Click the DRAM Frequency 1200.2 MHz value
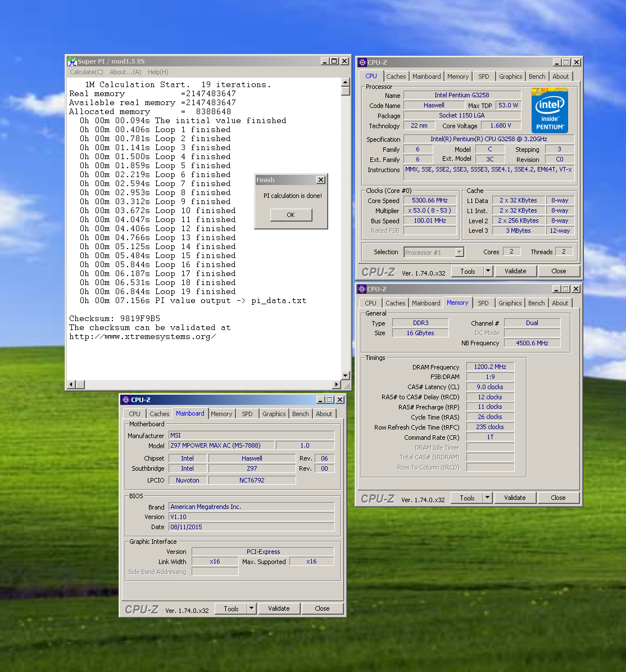 490,367
